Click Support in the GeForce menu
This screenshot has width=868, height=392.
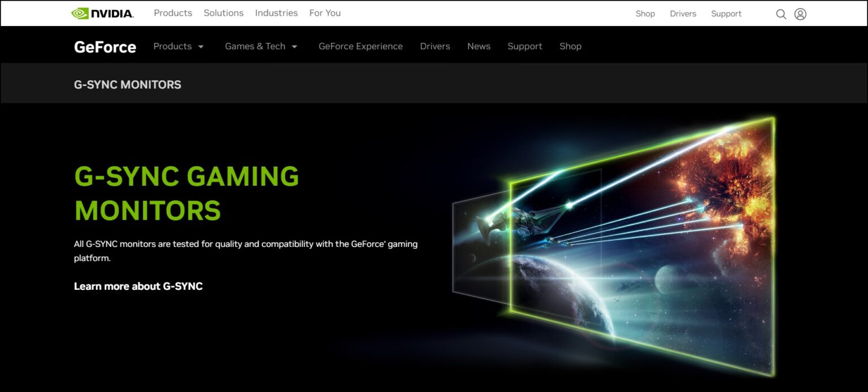524,46
